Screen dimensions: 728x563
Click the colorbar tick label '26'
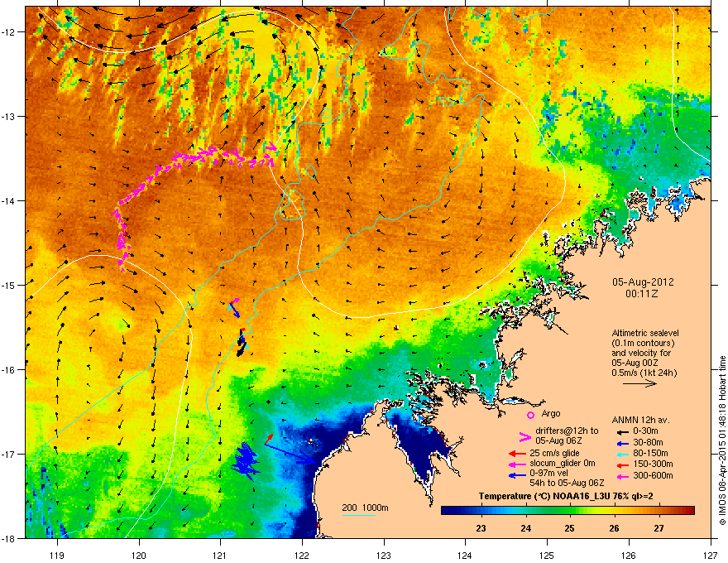[614, 528]
